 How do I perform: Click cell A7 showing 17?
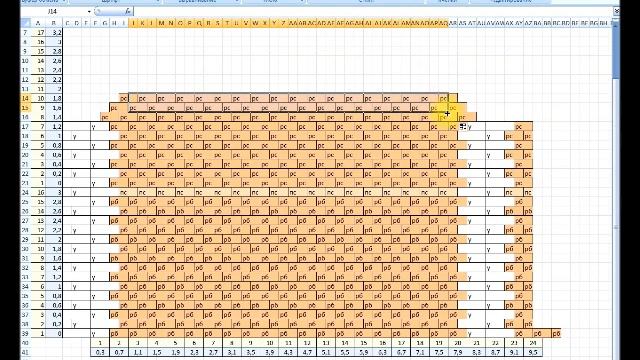[38, 33]
